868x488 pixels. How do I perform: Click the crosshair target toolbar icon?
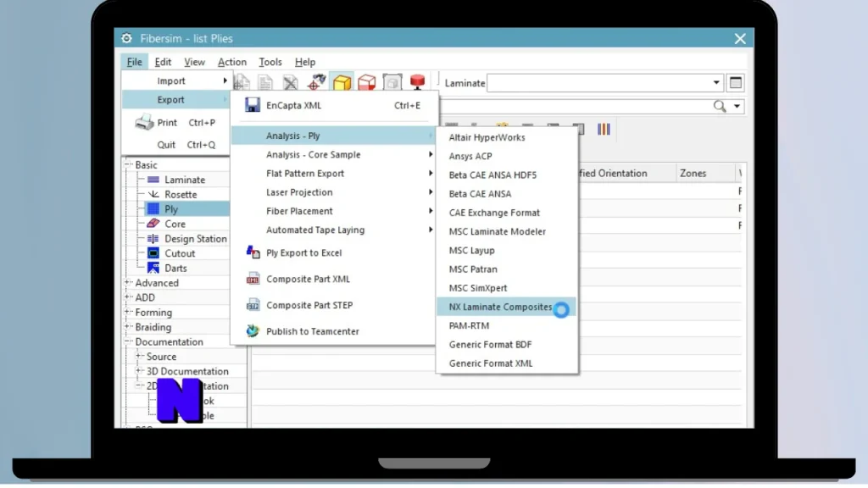[x=317, y=83]
